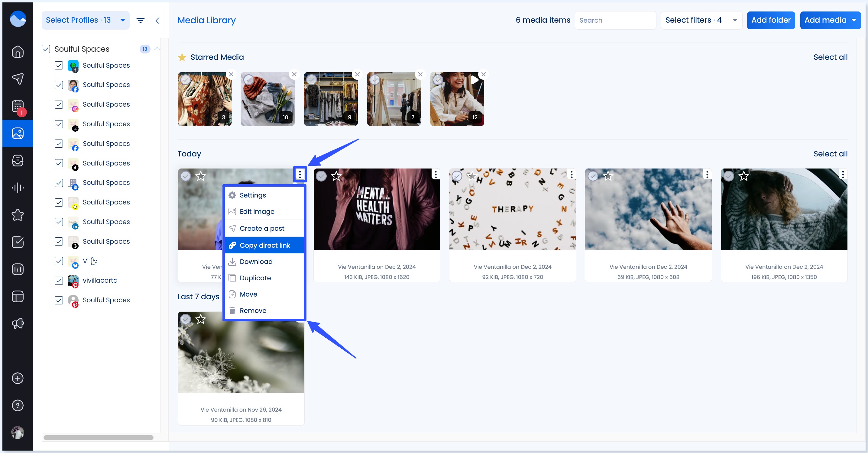Click the Media Library image icon

pos(18,133)
